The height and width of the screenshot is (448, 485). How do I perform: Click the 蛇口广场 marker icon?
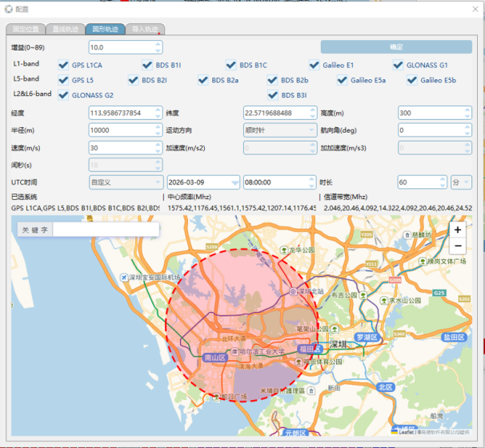click(217, 396)
